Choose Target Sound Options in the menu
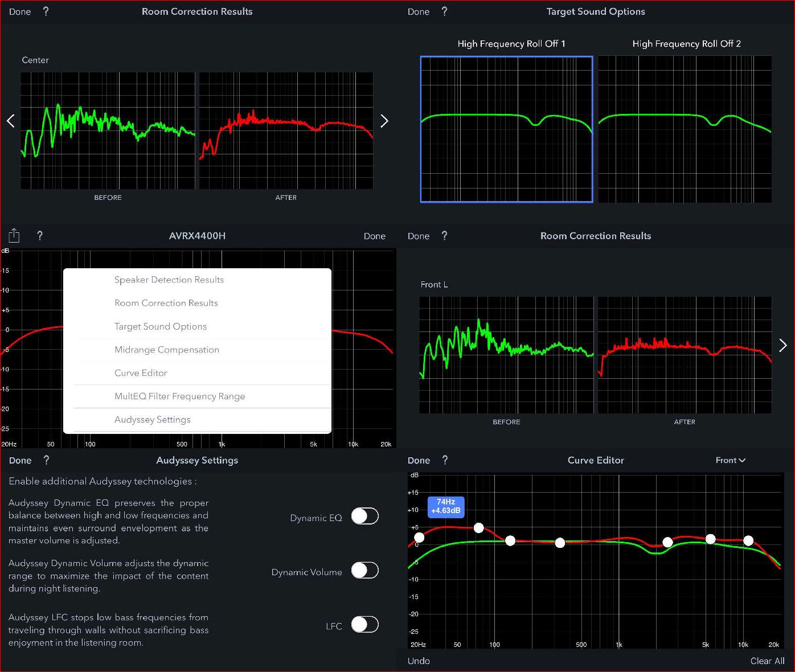795x672 pixels. click(x=197, y=326)
